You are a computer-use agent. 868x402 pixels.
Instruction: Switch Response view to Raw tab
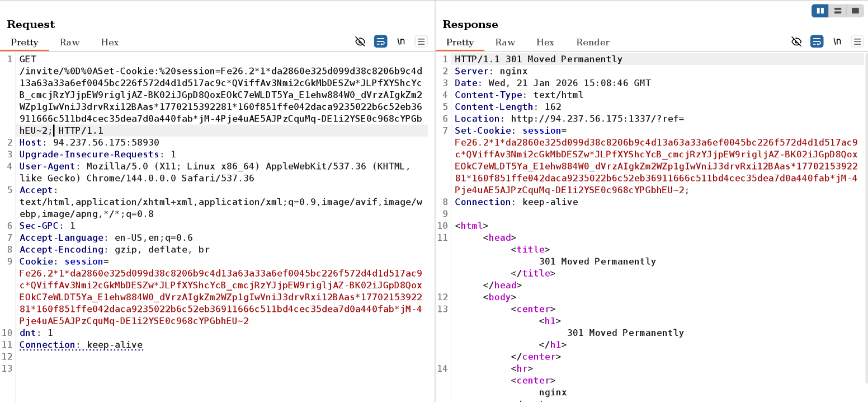point(505,42)
